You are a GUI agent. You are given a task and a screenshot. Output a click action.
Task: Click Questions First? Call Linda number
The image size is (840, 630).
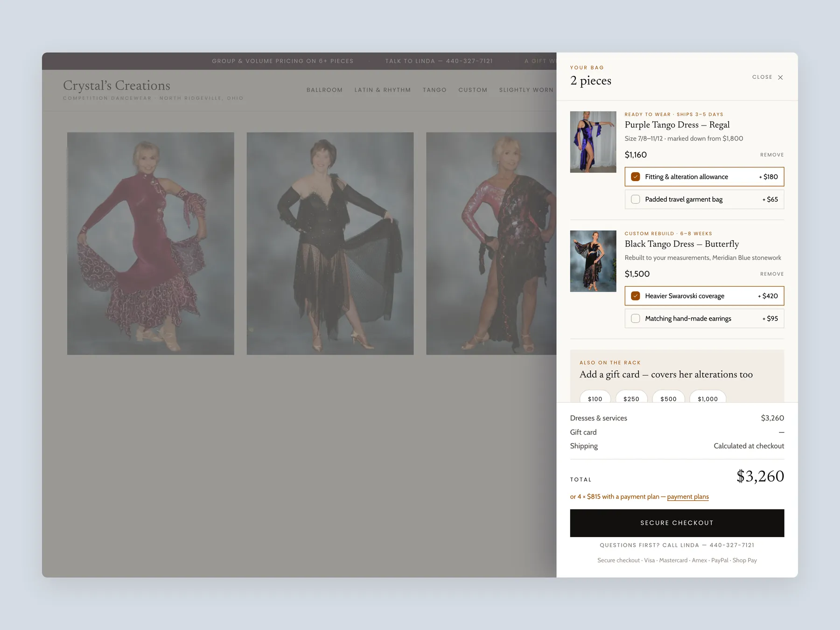tap(677, 545)
